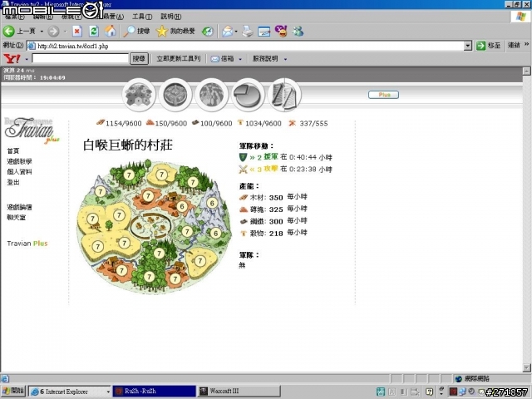Click the crossed swords attack icon
This screenshot has width=532, height=399.
[x=243, y=169]
